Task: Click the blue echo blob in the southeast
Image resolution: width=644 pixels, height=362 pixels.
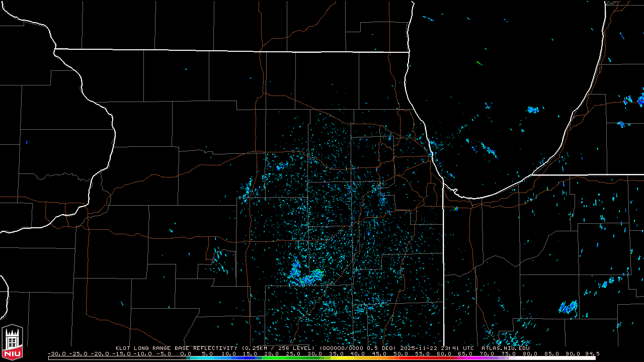Action: pos(568,307)
